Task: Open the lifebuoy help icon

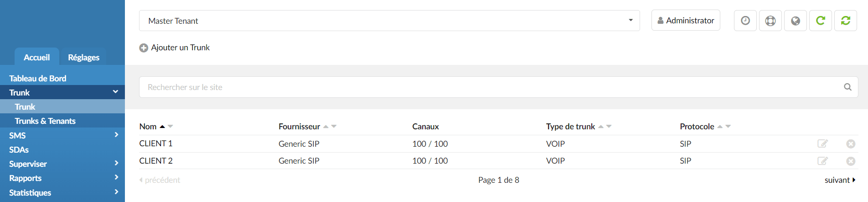Action: point(770,21)
